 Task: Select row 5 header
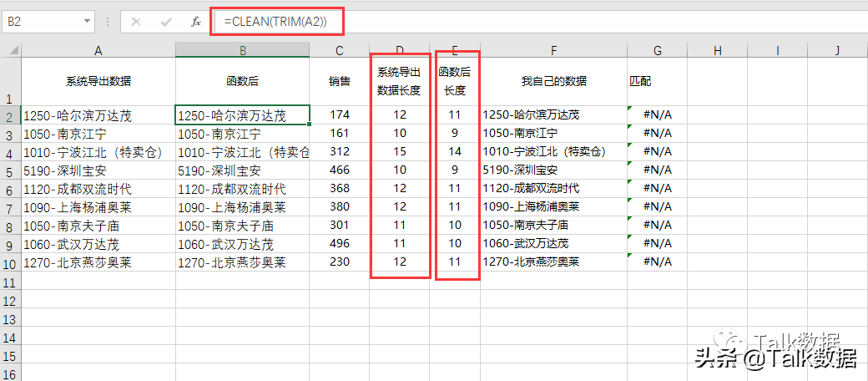click(11, 170)
